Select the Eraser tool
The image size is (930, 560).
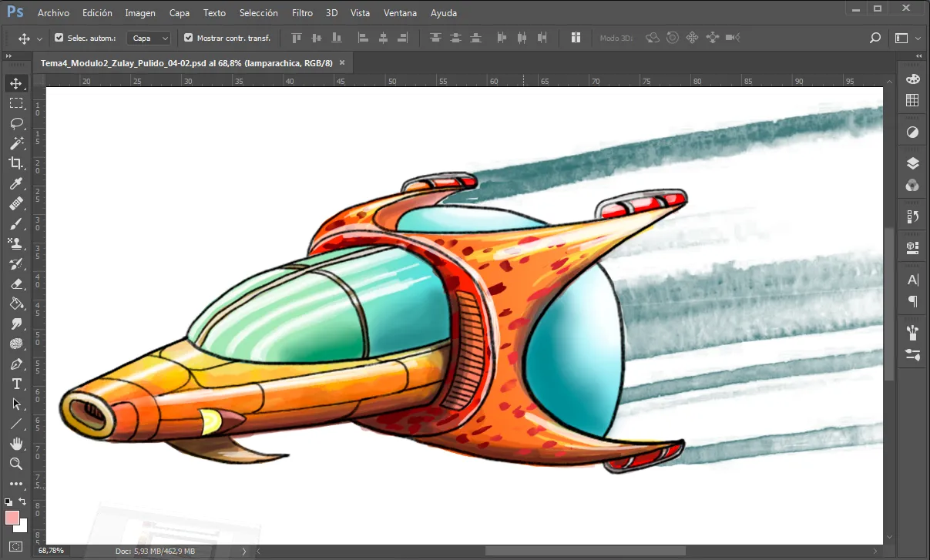15,283
